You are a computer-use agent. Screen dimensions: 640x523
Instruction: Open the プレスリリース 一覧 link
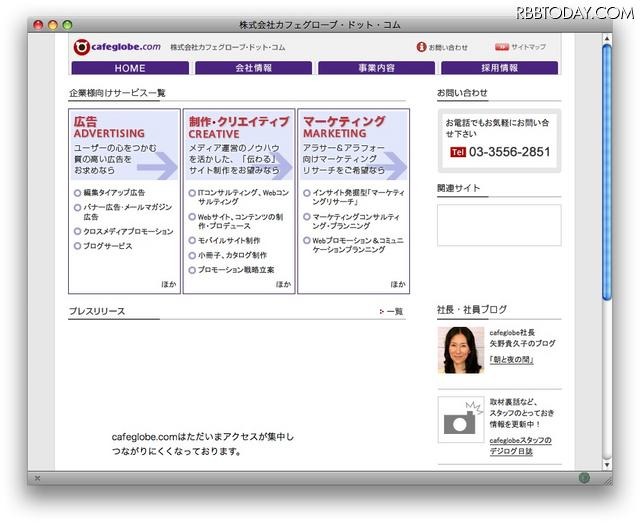click(391, 312)
